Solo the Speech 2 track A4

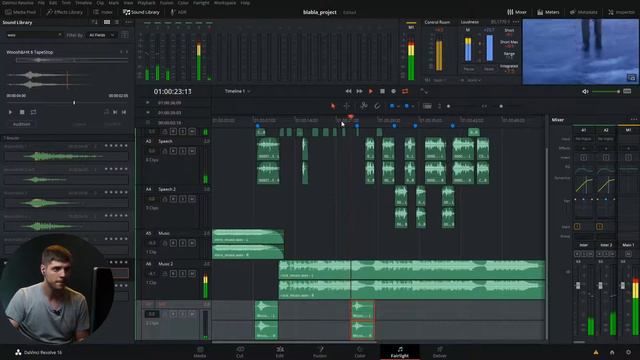182,199
